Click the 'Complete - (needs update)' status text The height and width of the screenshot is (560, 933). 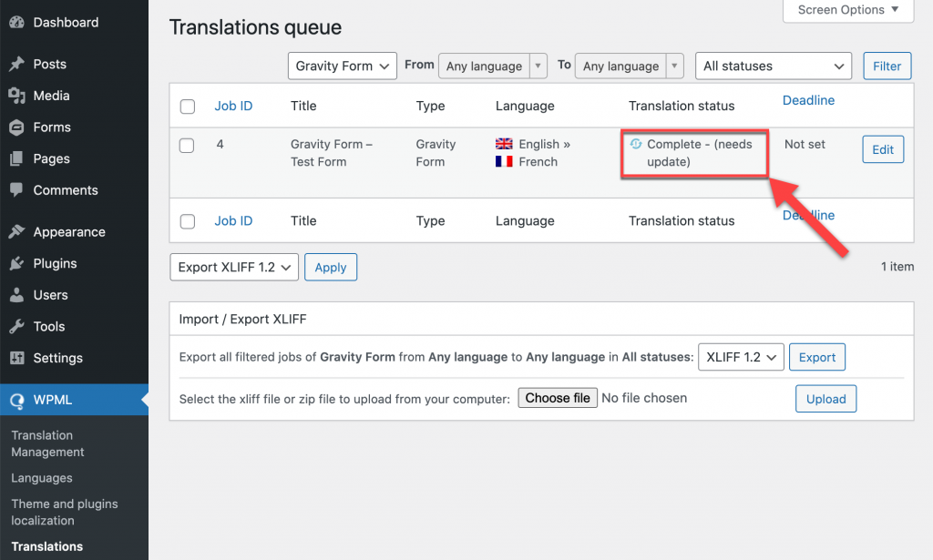699,153
